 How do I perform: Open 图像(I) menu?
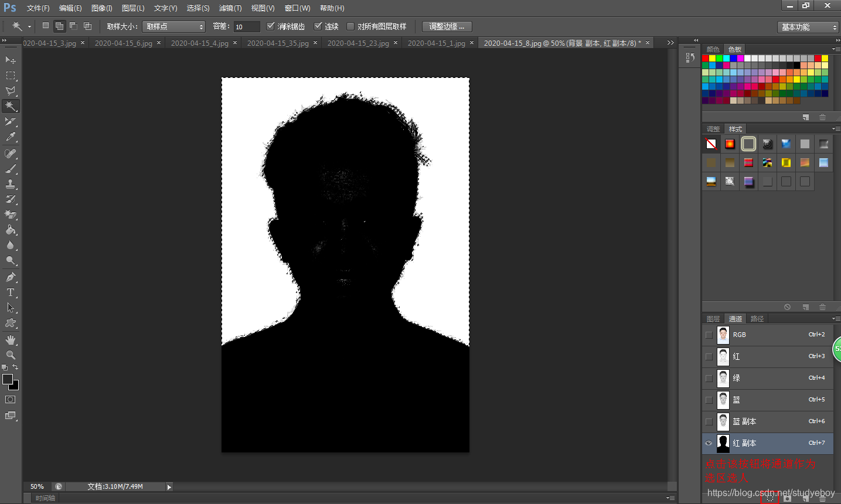coord(101,8)
